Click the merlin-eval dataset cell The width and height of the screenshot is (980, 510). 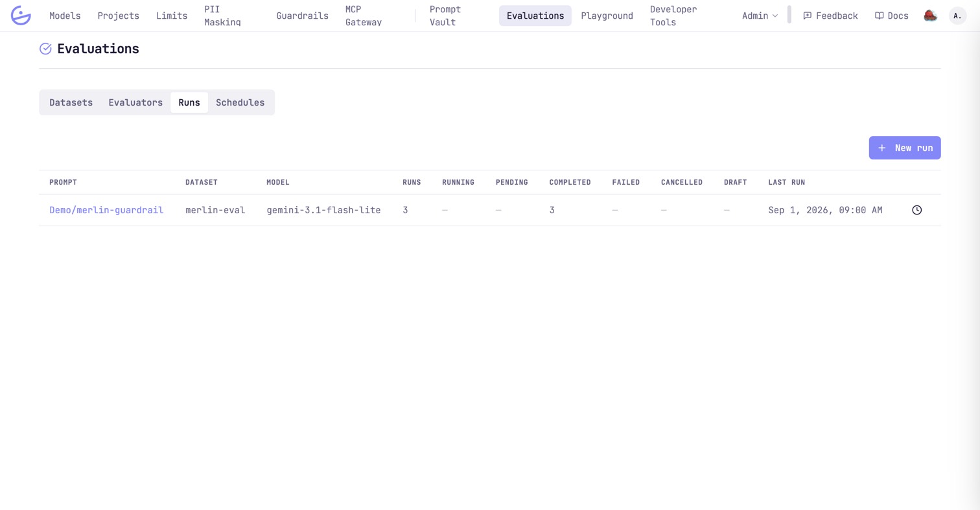tap(215, 210)
